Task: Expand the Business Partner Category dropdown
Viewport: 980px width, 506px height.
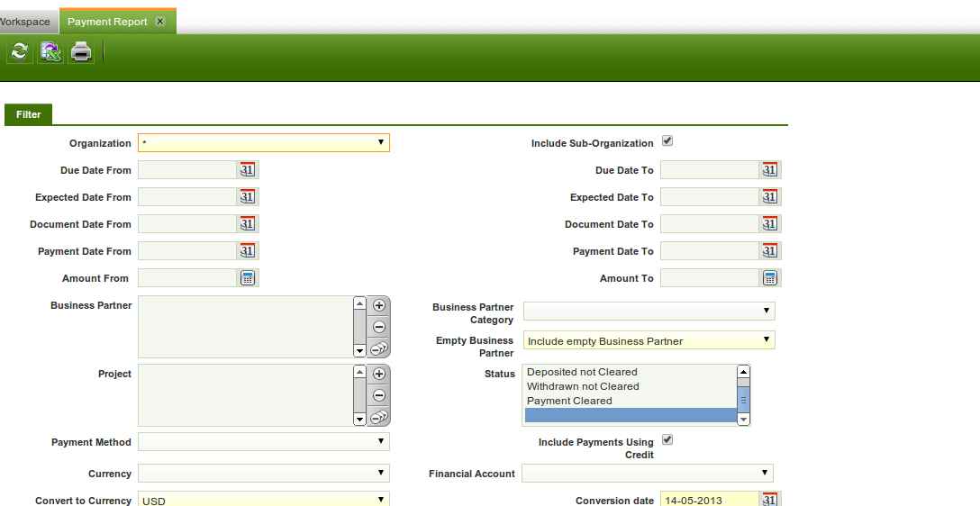Action: point(649,312)
